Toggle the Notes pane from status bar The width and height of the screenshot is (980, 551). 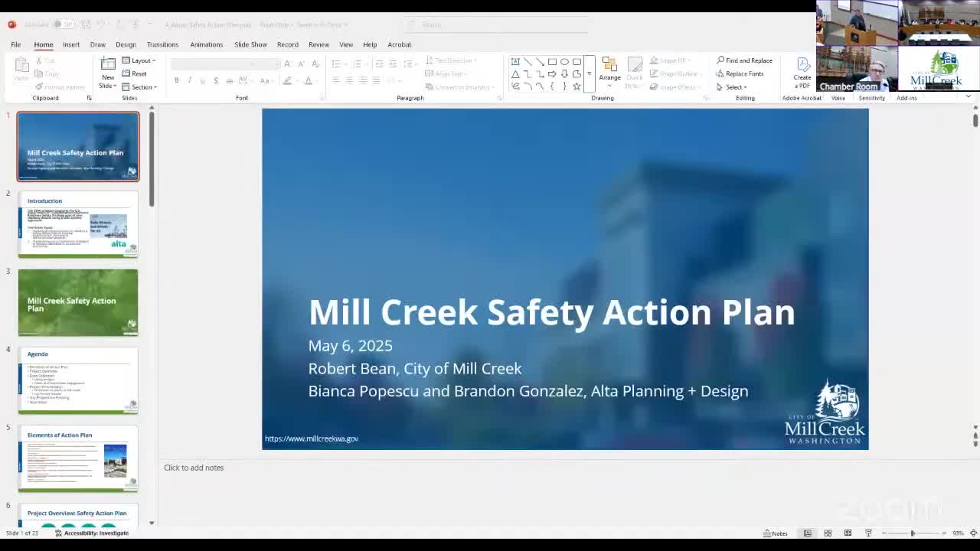pos(776,533)
